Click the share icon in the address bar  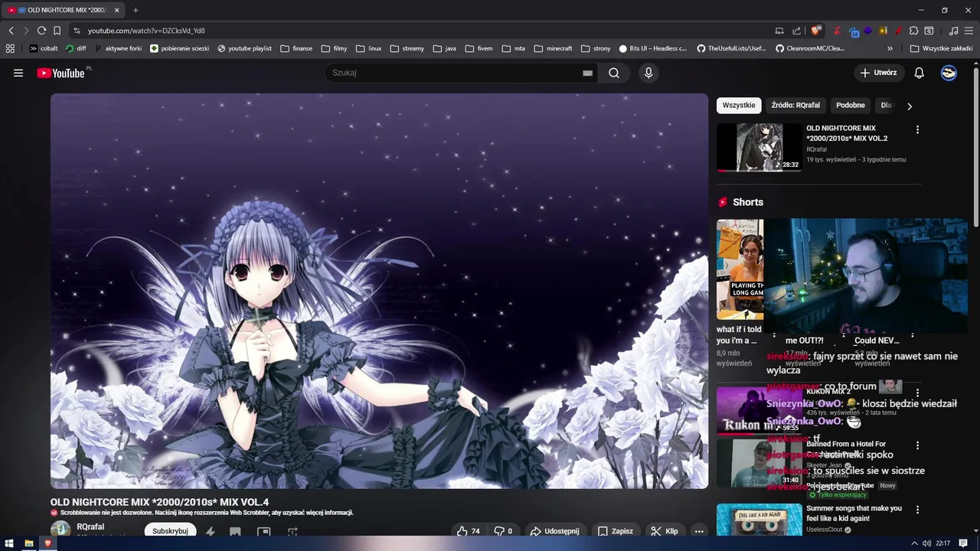[x=796, y=31]
